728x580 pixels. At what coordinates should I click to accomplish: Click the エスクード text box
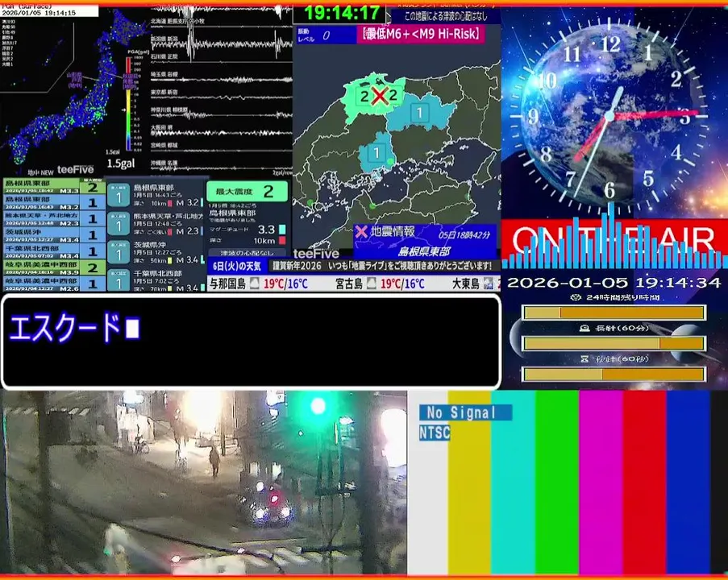coord(252,342)
